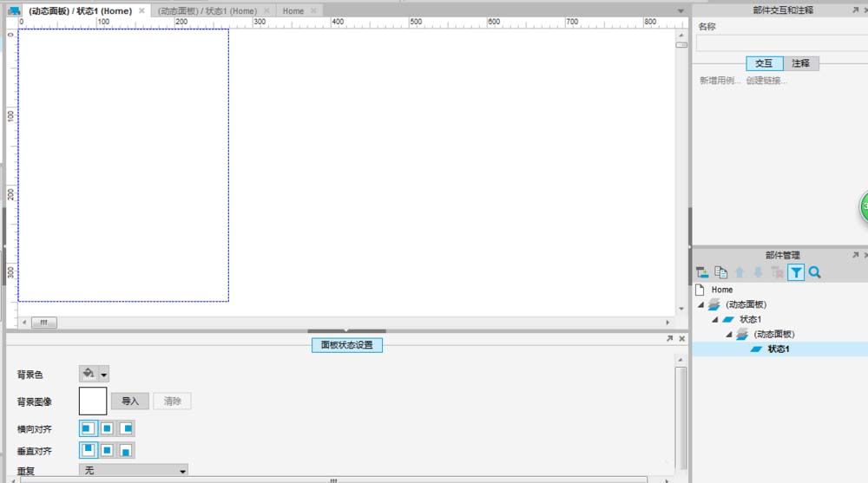
Task: Set 横向对齐 to right
Action: (x=126, y=428)
